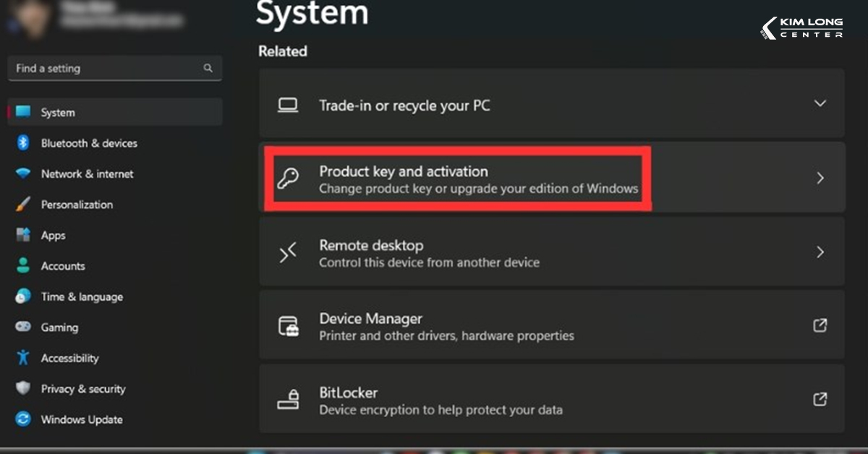Launch BitLocker device encryption page
The width and height of the screenshot is (868, 454).
pos(821,399)
